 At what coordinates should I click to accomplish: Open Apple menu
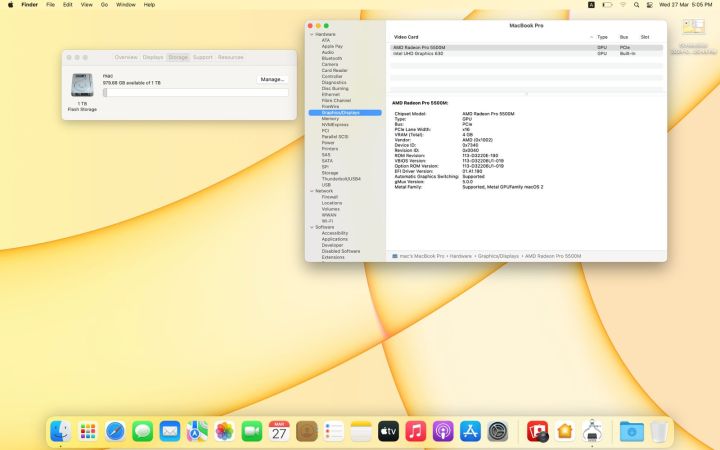coord(11,5)
